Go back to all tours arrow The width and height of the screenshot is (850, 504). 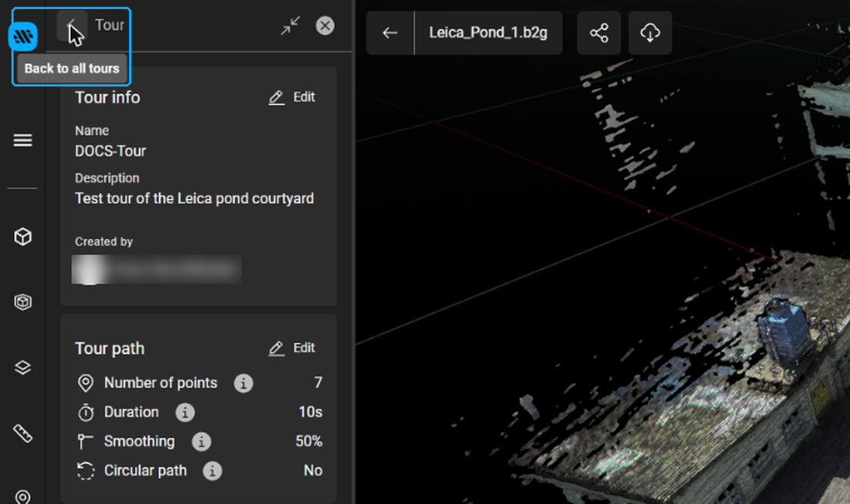click(x=71, y=25)
